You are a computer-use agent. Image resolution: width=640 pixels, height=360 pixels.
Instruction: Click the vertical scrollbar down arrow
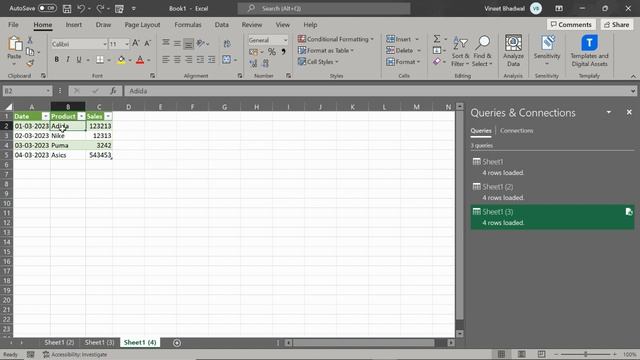point(460,333)
